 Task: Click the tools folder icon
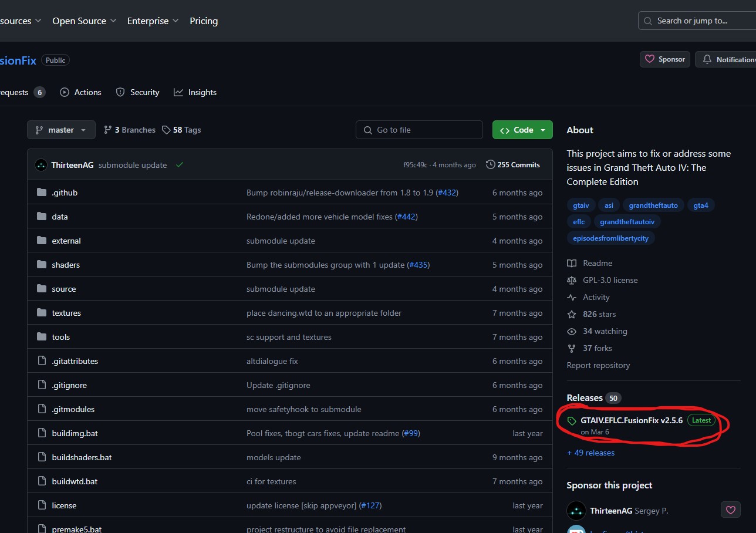(41, 337)
